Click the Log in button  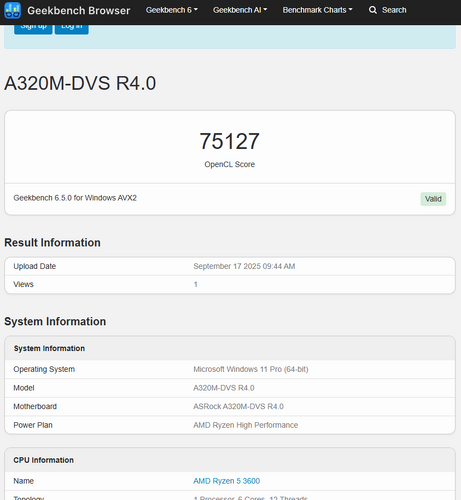[x=72, y=28]
